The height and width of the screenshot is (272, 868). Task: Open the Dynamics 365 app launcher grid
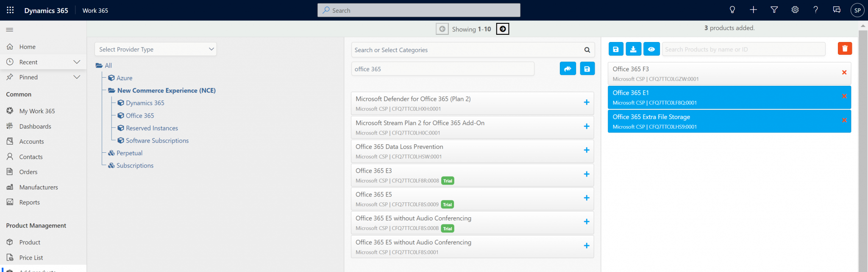[10, 10]
